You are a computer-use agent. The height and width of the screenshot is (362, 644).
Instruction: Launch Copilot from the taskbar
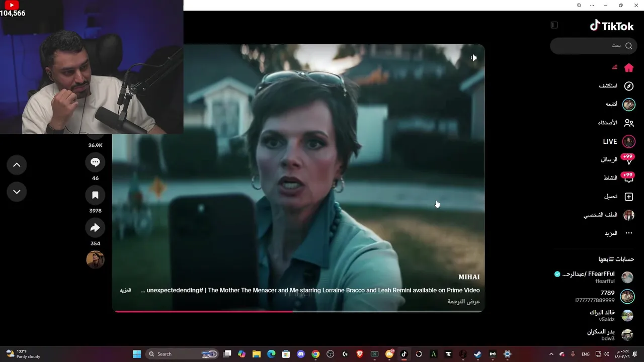pos(242,354)
